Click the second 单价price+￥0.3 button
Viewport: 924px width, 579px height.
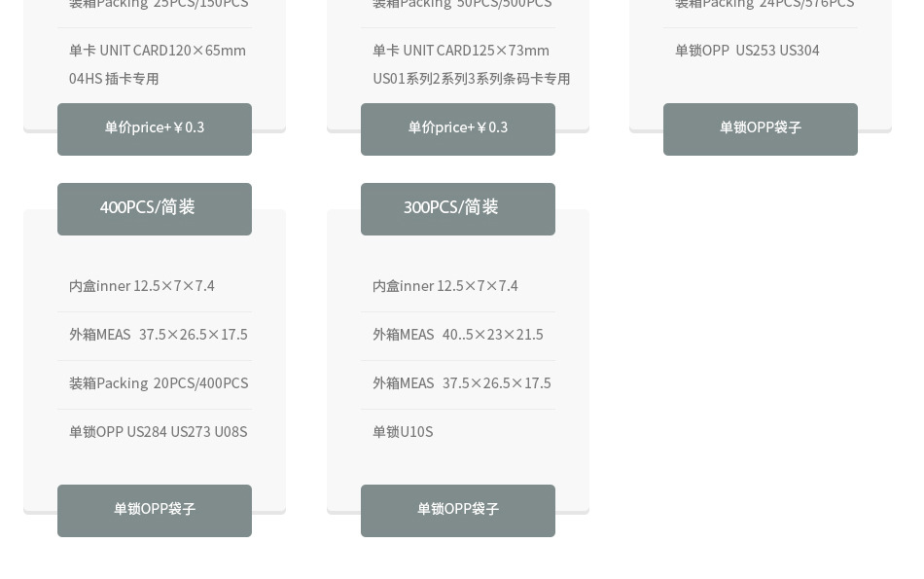click(x=457, y=127)
